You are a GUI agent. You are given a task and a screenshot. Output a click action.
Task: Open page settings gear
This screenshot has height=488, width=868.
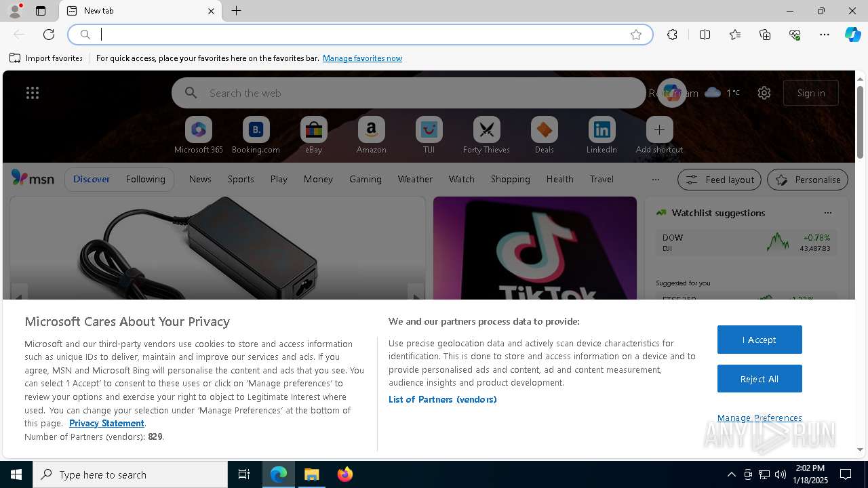764,93
